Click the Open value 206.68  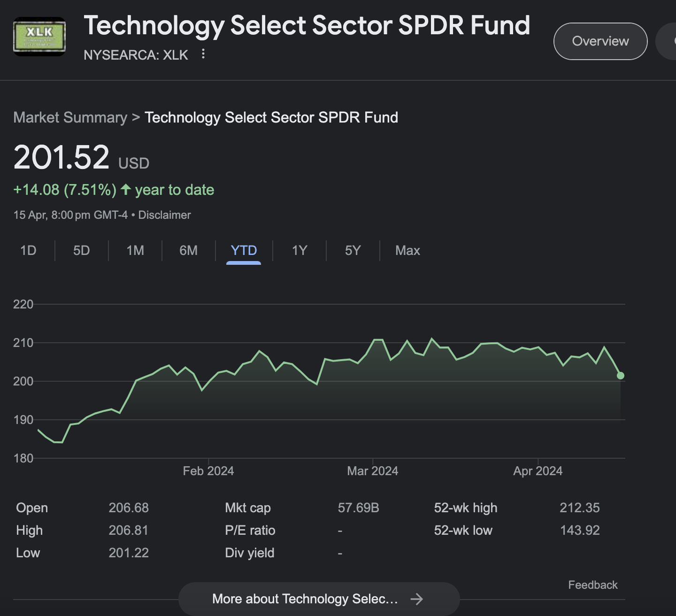coord(129,508)
